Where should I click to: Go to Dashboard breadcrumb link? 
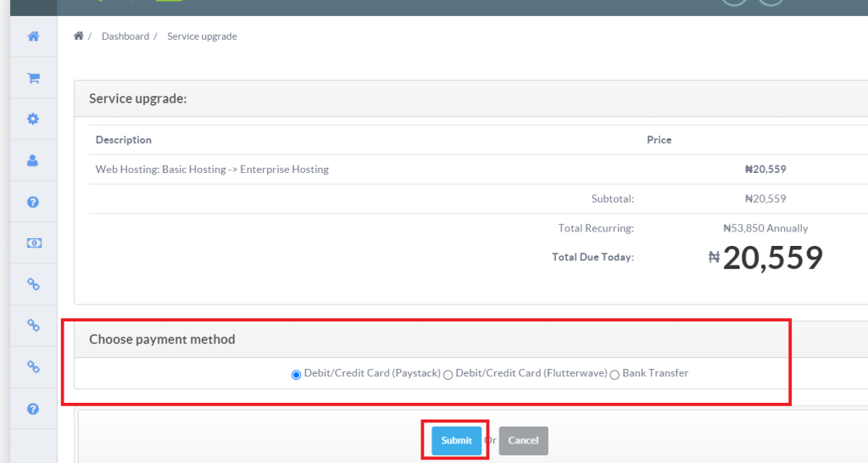(125, 36)
